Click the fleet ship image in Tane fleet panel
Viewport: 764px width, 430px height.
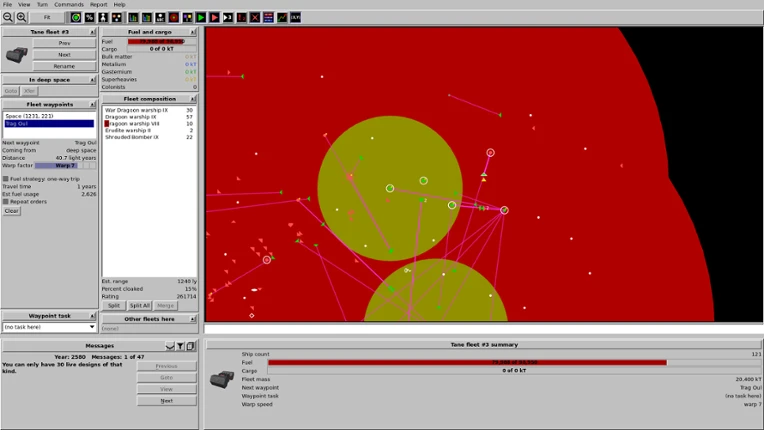pyautogui.click(x=17, y=55)
